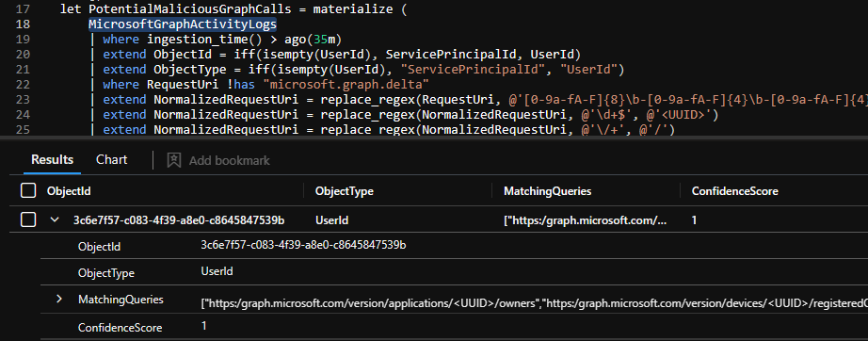This screenshot has width=868, height=341.
Task: Click the ObjectId GUID in the result row
Action: click(x=179, y=220)
